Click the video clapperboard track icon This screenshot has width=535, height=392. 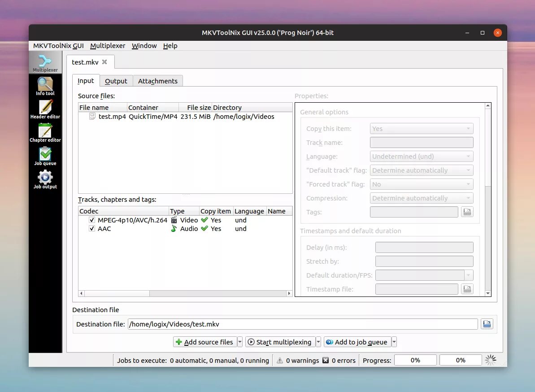tap(174, 220)
